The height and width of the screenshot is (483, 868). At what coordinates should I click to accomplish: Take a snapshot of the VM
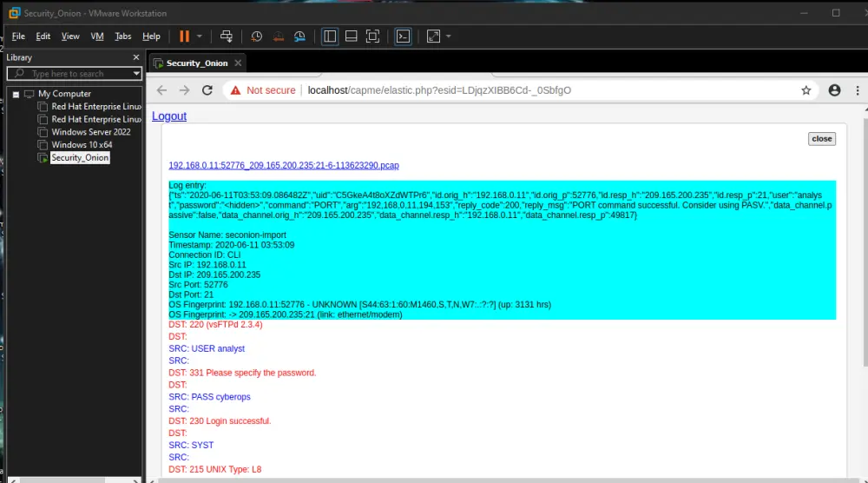[256, 36]
